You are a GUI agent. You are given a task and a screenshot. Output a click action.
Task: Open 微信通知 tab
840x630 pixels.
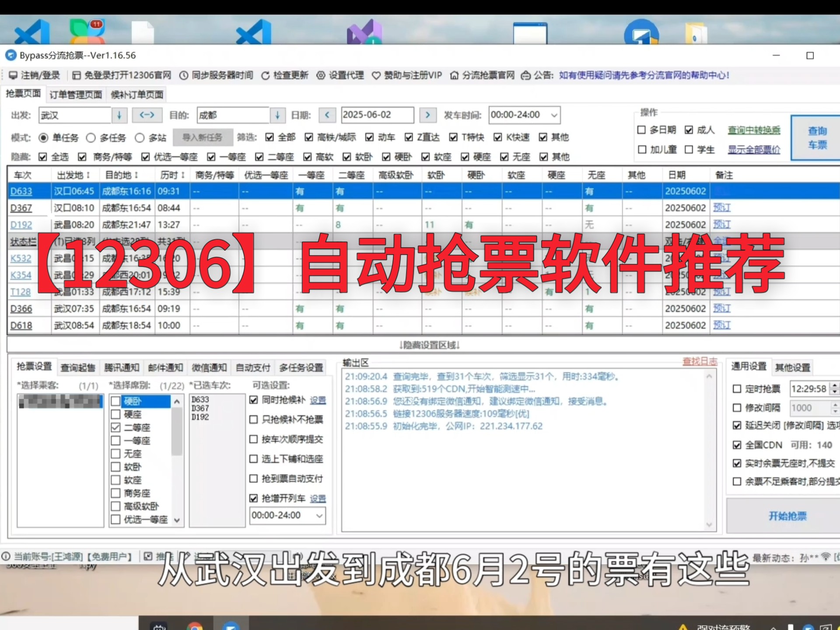209,368
